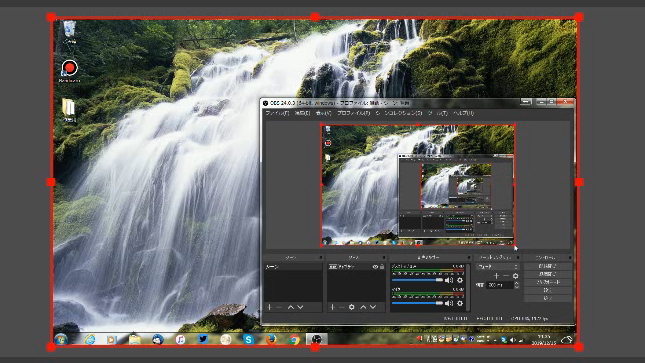Select the capture source row in Sources
The image size is (645, 363).
(x=356, y=267)
